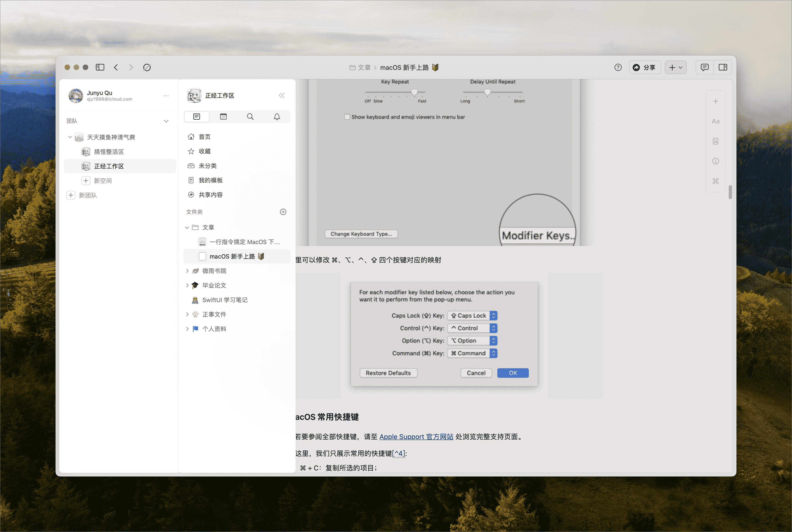The width and height of the screenshot is (792, 532).
Task: Toggle the right side panel icon
Action: (723, 68)
